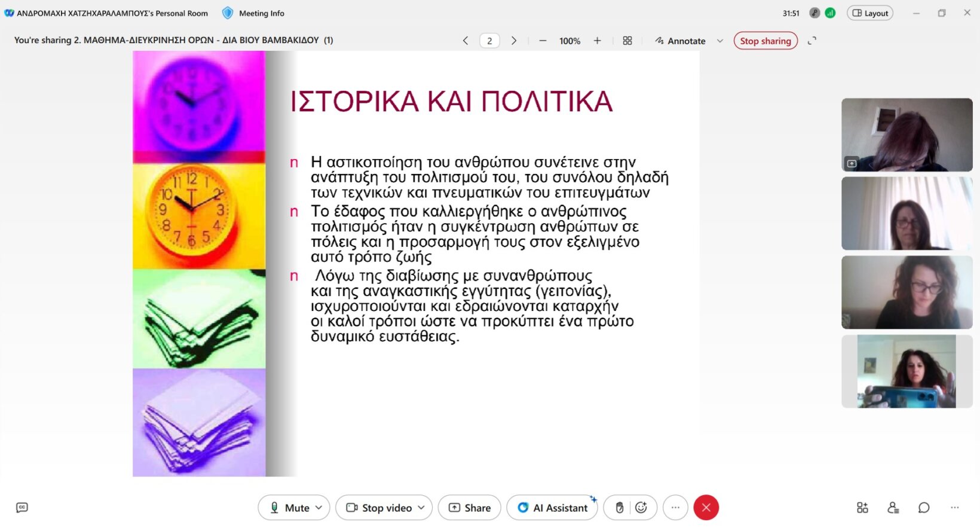Screen dimensions: 980x528
Task: Stop your video camera
Action: (379, 508)
